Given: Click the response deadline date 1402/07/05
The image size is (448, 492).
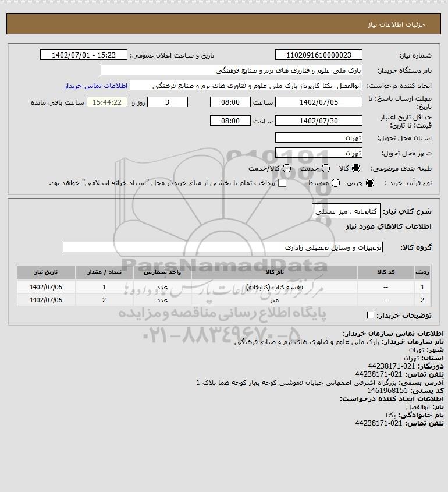Looking at the screenshot, I should click(318, 102).
